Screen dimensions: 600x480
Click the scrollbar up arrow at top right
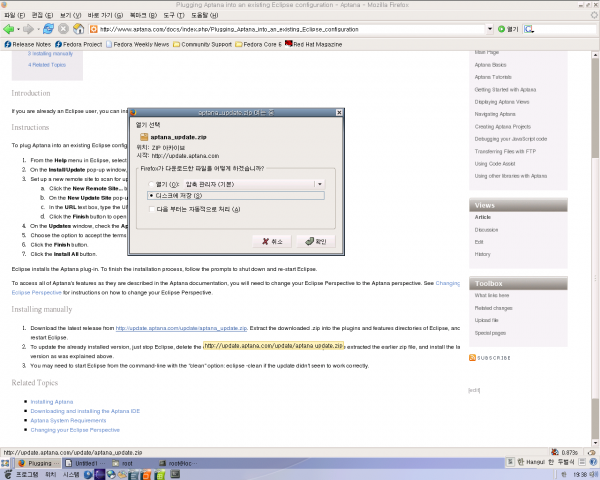[x=595, y=55]
